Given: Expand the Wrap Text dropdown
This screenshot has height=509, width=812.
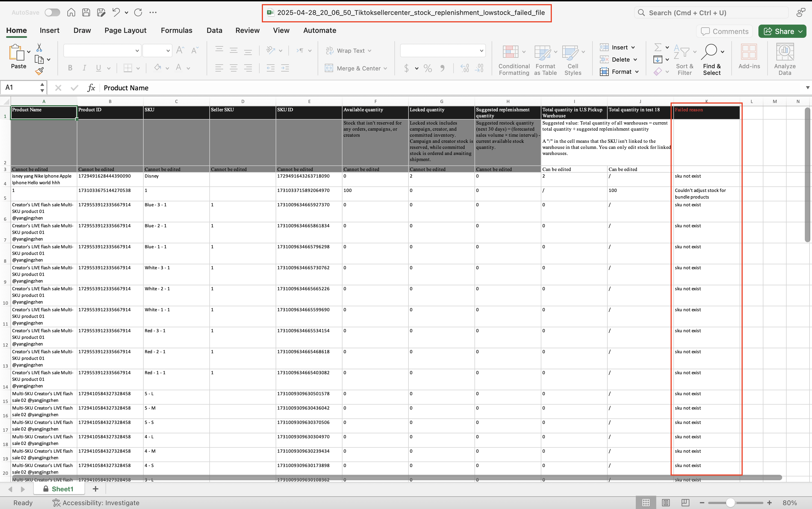Looking at the screenshot, I should tap(370, 51).
